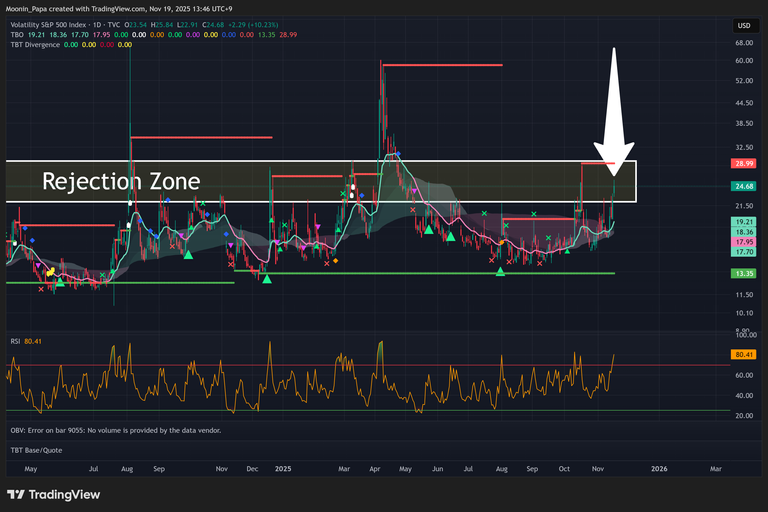Click the 2025 year marker on time axis
768x512 pixels.
click(283, 467)
